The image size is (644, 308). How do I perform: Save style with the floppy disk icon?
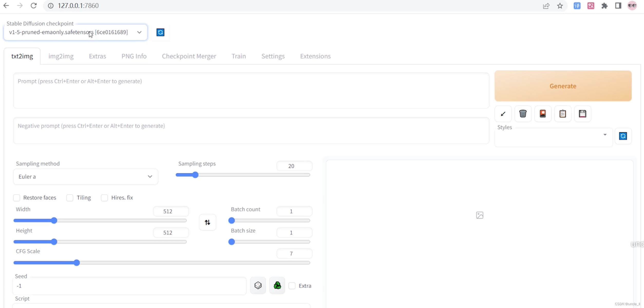click(582, 114)
